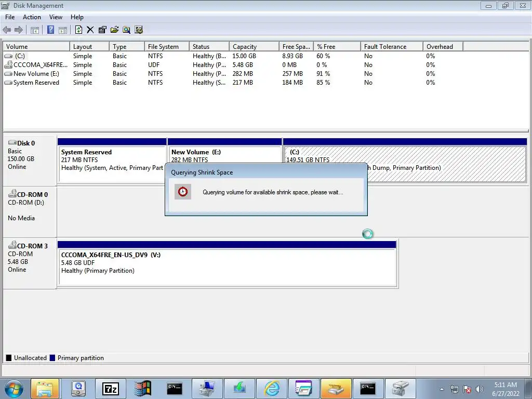Screen dimensions: 532x399
Task: Open Help via the blue question mark icon
Action: tap(50, 30)
